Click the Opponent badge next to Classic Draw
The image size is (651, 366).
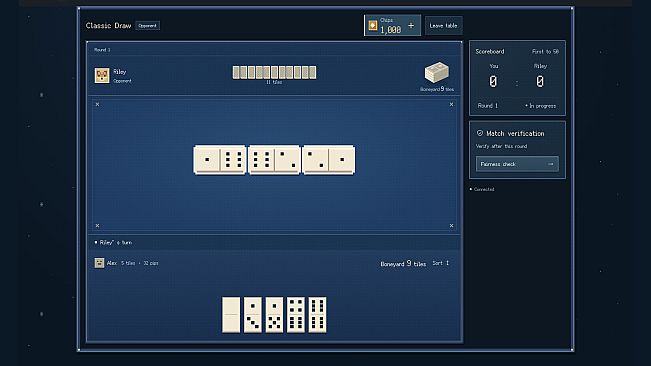(147, 26)
